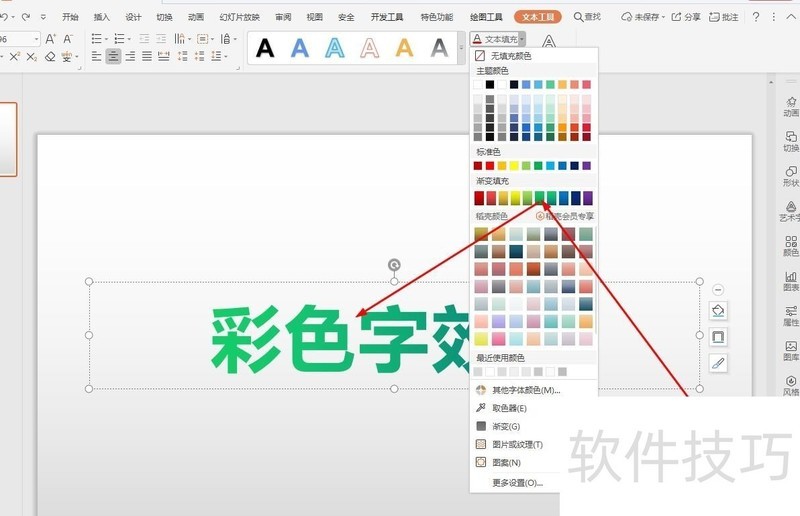Click the 批注 comment button
This screenshot has height=516, width=800.
click(723, 17)
